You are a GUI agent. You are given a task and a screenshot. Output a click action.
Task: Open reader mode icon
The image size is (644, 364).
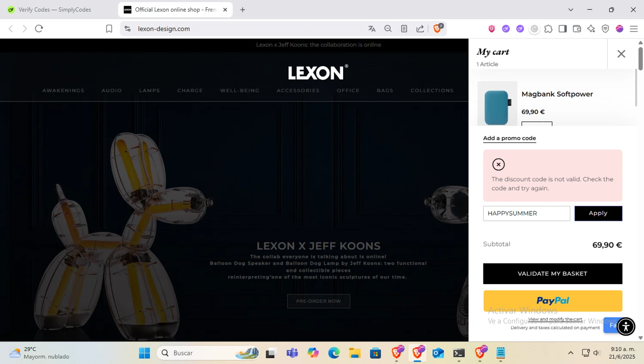click(x=404, y=29)
